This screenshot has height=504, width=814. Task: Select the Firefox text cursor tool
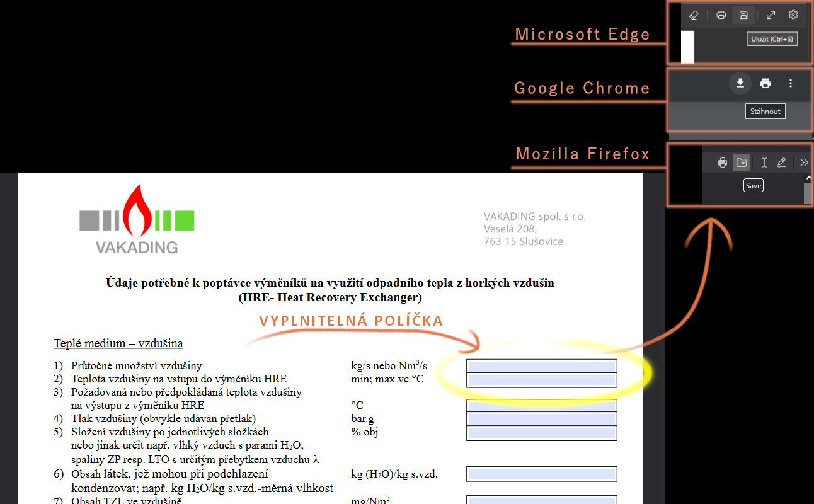click(764, 163)
